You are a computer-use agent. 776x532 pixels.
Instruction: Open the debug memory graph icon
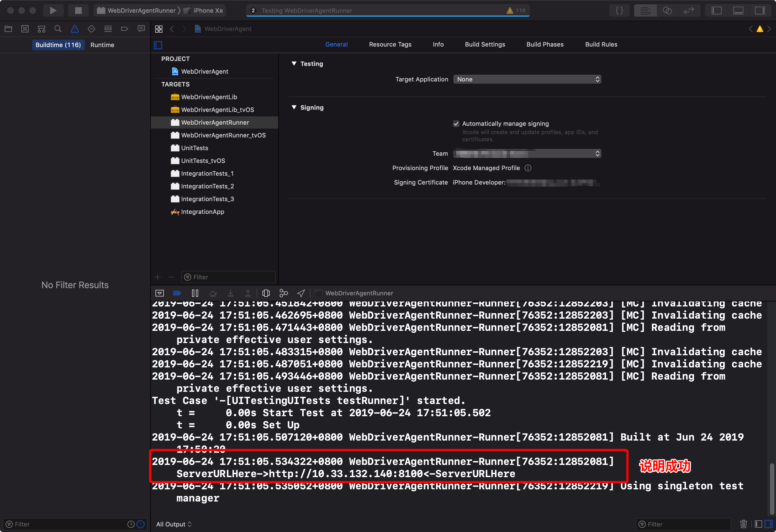[284, 293]
